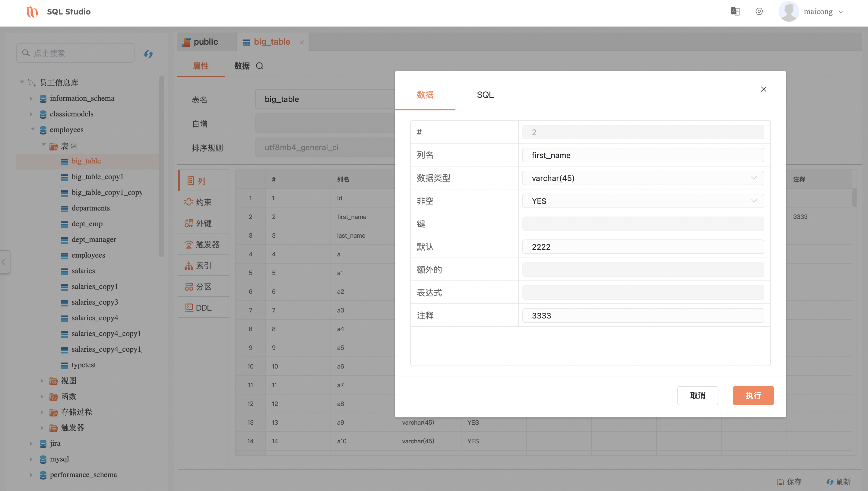
Task: Close the column edit dialog
Action: tap(763, 89)
